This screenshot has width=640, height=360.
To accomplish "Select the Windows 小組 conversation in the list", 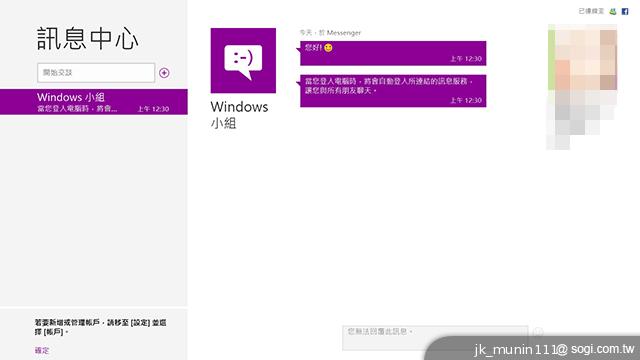I will coord(94,102).
